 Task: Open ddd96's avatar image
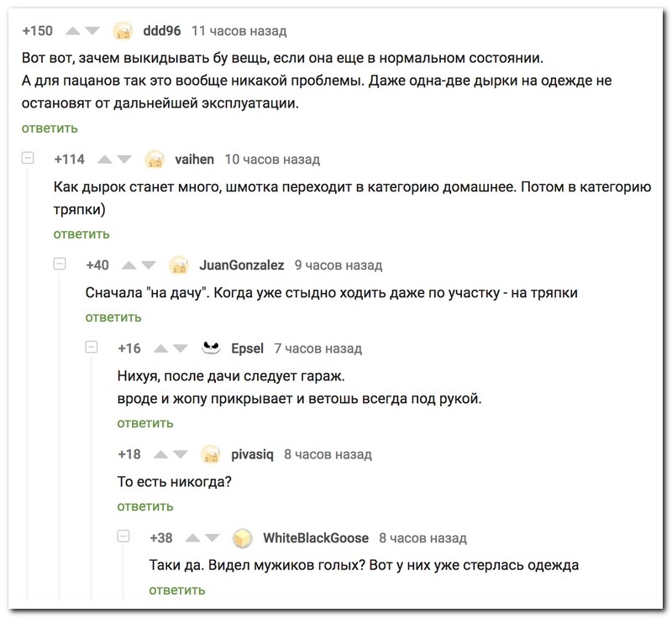123,31
